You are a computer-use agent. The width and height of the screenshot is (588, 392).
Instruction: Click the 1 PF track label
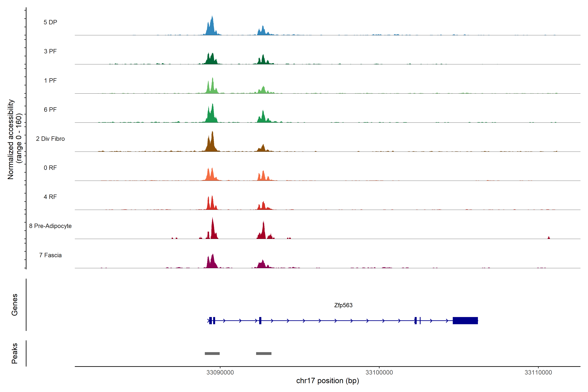(x=50, y=81)
